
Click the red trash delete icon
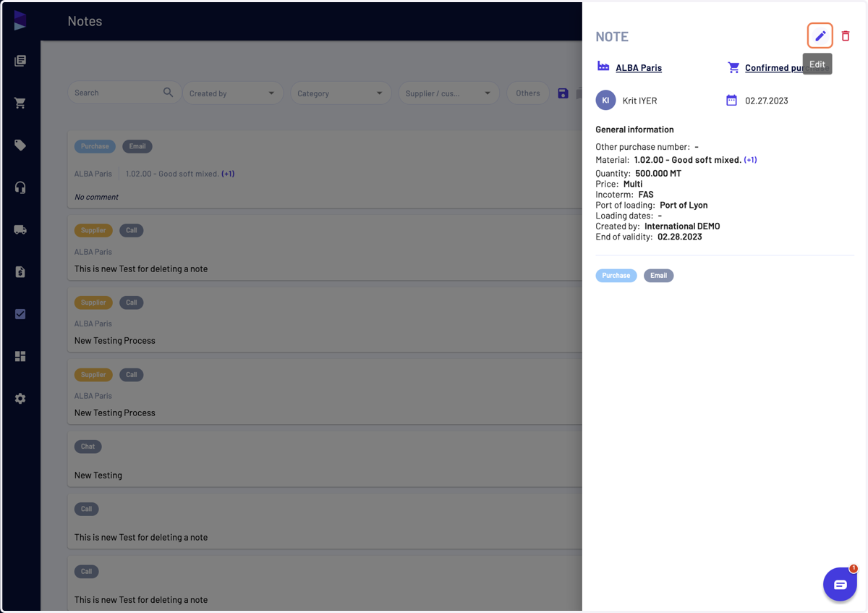(846, 36)
